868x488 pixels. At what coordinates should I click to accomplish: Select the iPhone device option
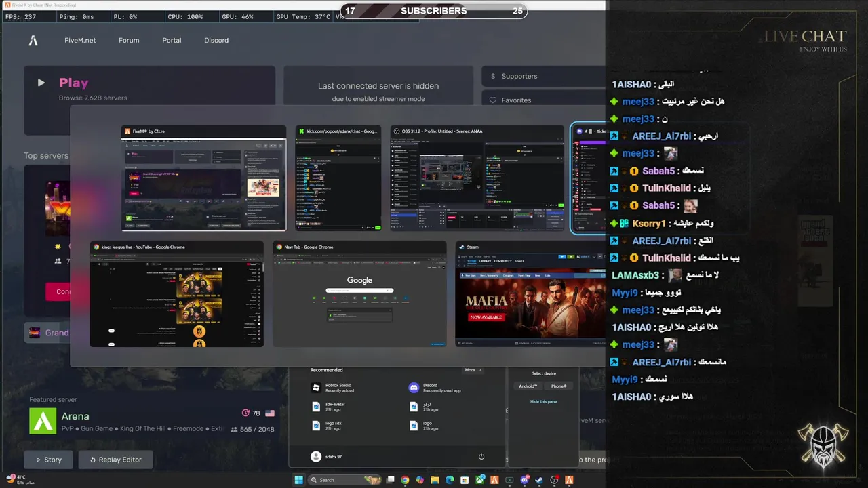[x=559, y=386]
